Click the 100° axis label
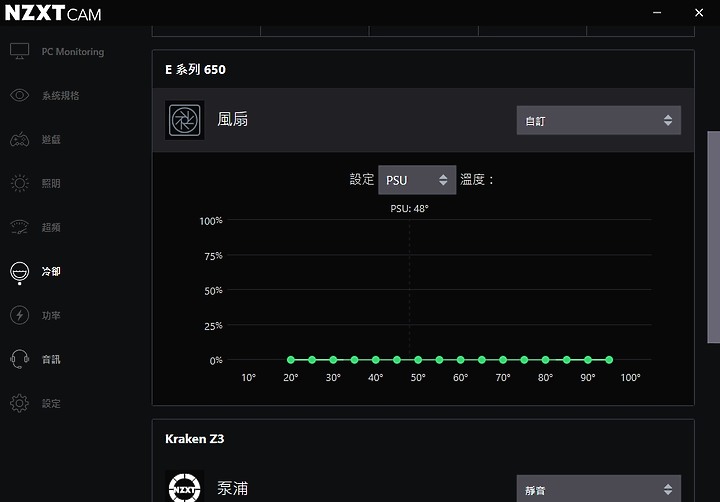Viewport: 720px width, 502px height. pyautogui.click(x=630, y=378)
